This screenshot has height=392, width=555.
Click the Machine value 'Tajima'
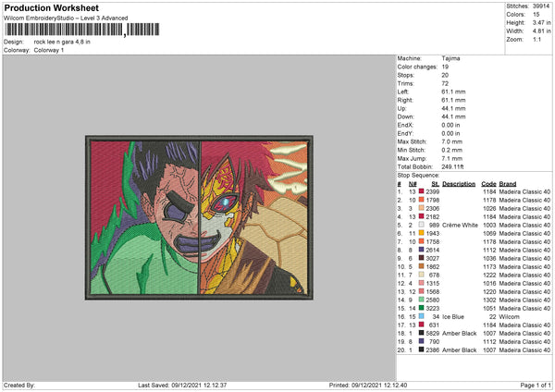coord(450,58)
